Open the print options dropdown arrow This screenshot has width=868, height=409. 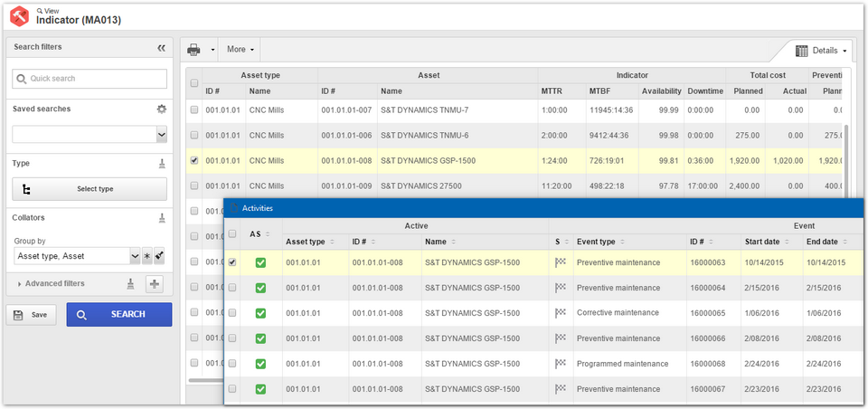click(212, 50)
